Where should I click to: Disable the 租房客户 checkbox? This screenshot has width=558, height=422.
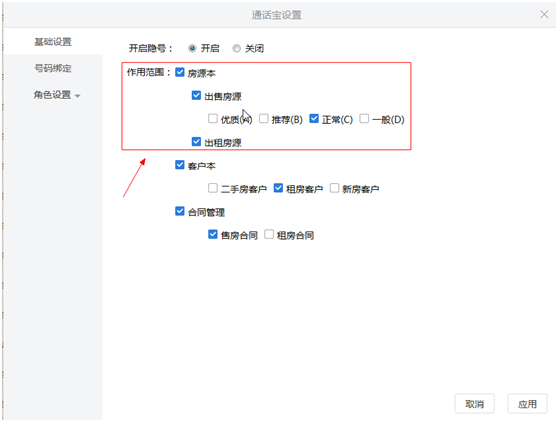pyautogui.click(x=278, y=188)
